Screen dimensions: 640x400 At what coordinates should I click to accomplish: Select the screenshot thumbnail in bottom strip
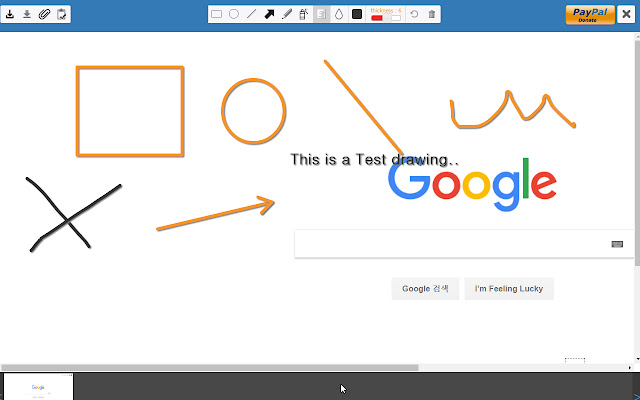tap(39, 387)
